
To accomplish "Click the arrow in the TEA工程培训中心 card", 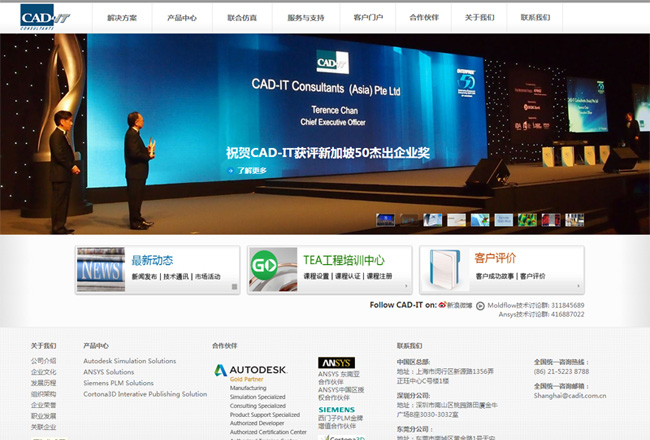I will (406, 286).
